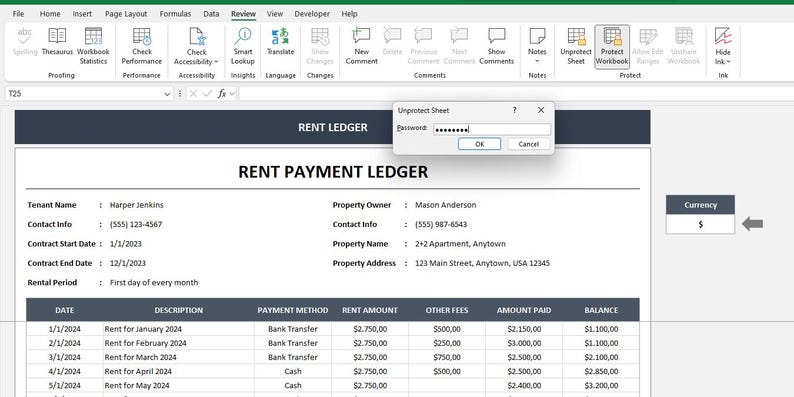Click the other fees $750,00 cell
This screenshot has height=397, width=794.
click(x=447, y=357)
